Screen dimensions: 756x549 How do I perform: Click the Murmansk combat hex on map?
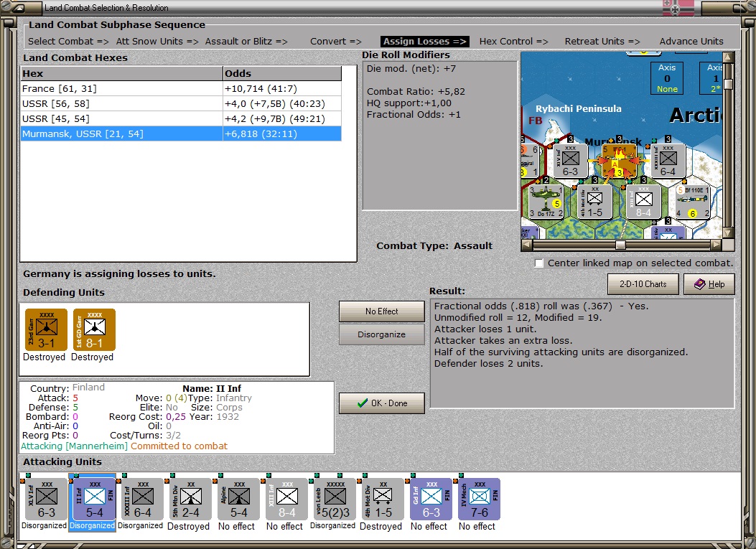tap(618, 162)
